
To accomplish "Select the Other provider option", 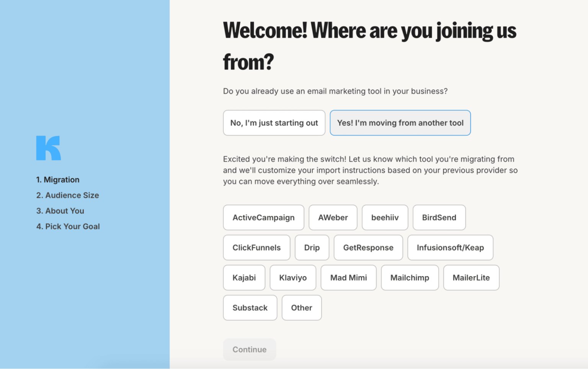I will tap(301, 307).
